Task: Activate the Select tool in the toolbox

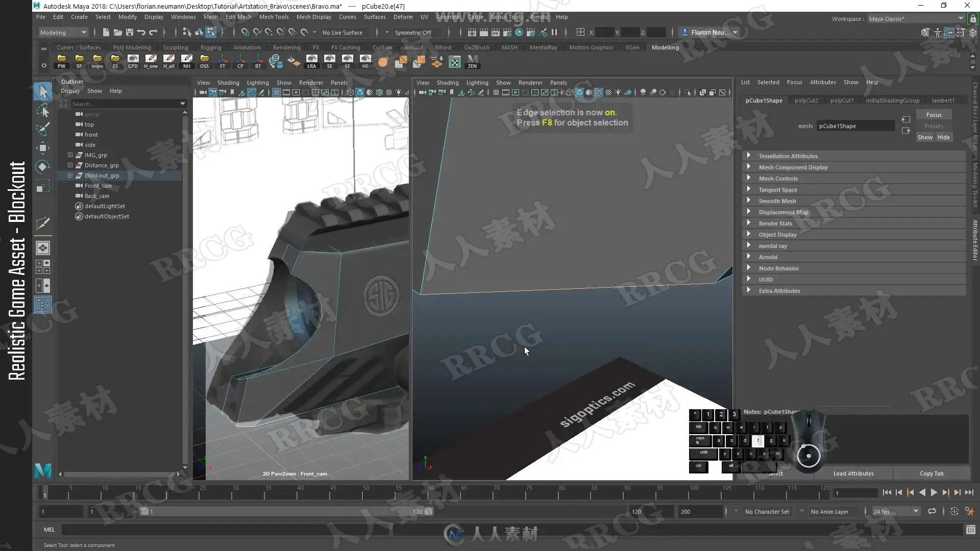Action: (43, 92)
